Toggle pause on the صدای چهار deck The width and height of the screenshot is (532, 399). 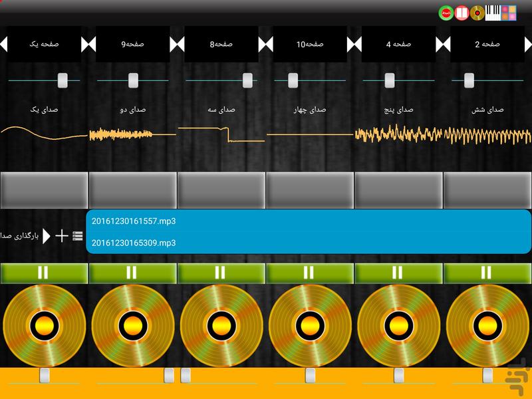[309, 273]
